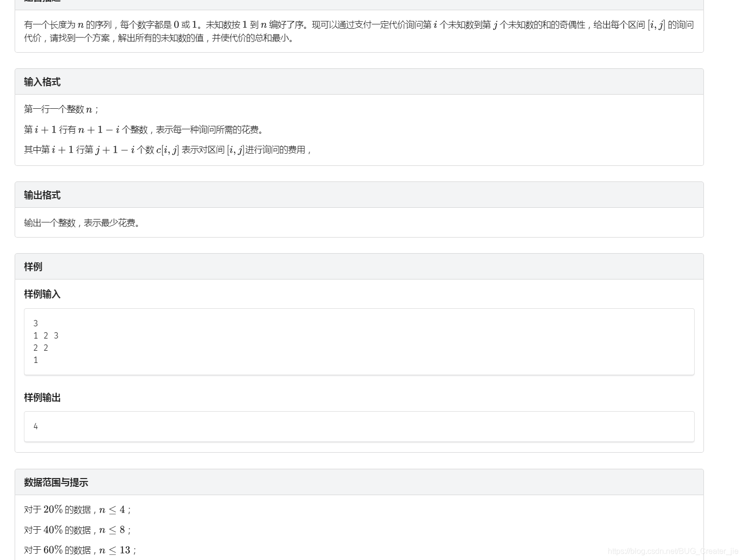Click the 样例输入 subheading

tap(42, 294)
